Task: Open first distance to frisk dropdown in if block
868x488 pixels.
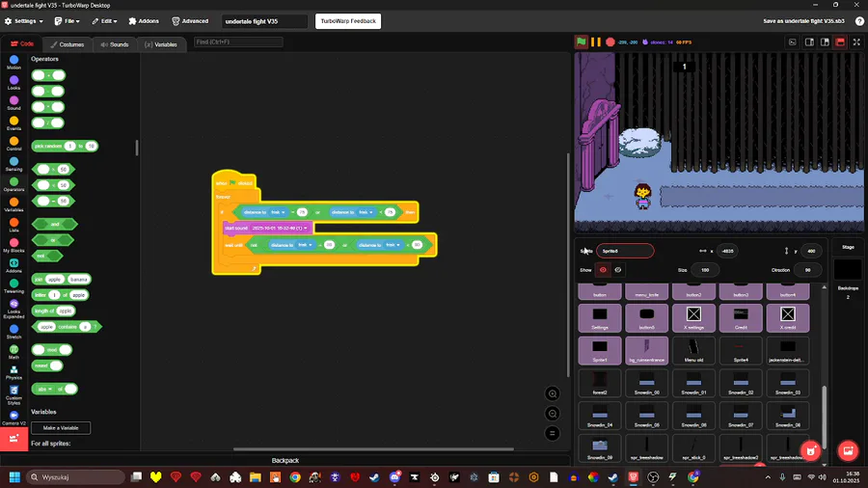Action: [277, 212]
